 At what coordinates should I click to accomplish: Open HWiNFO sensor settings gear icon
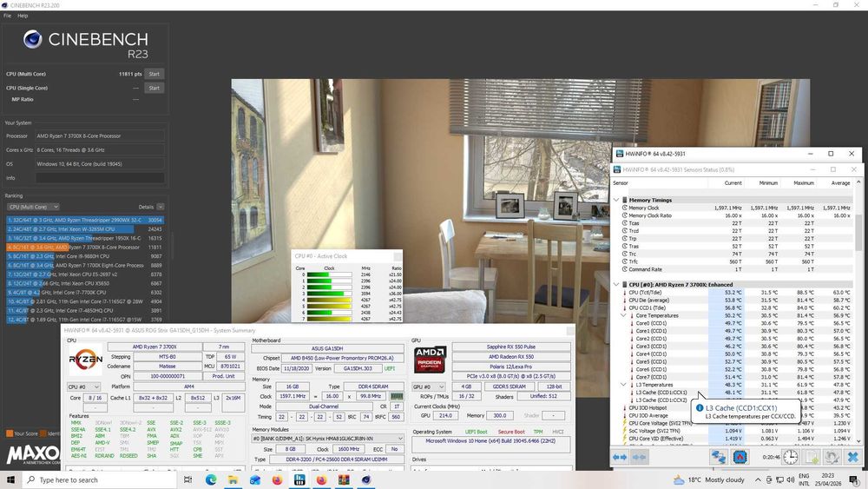[x=832, y=457]
